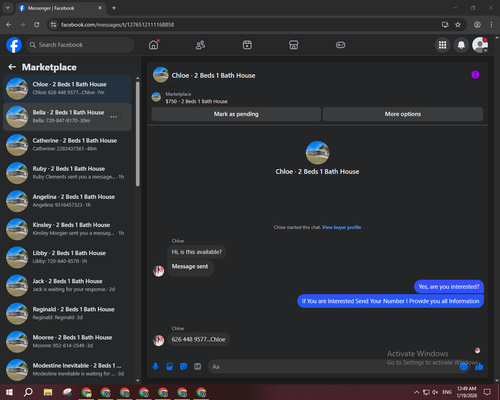Screen dimensions: 500x400
Task: Click 'Yes, are you interested?' message bubble
Action: click(x=449, y=287)
